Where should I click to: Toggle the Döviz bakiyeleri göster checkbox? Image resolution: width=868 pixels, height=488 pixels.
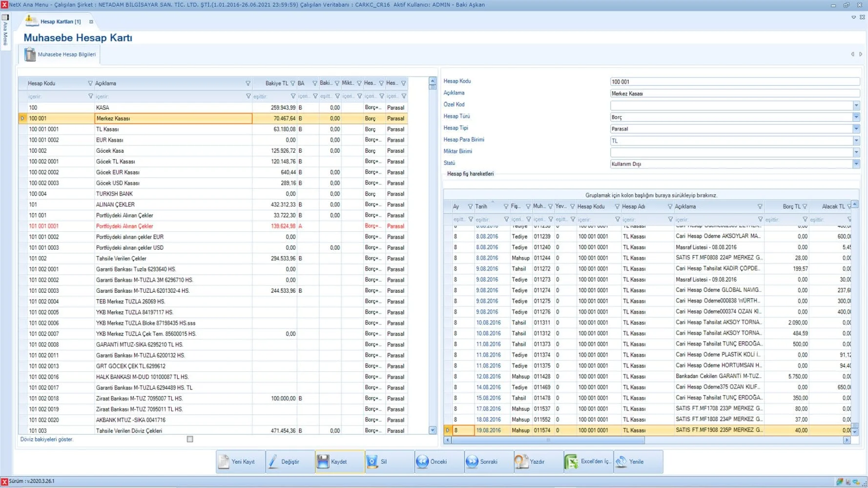190,439
